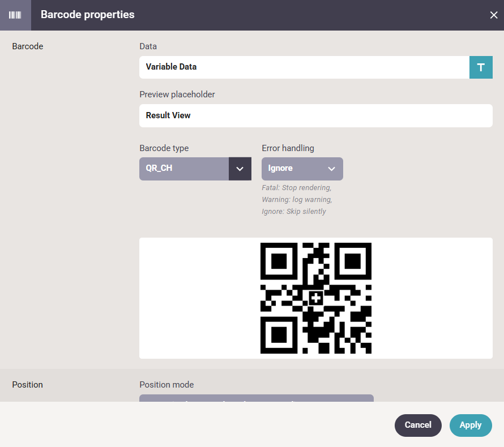Click the Data field containing Variable Data
The image size is (504, 447).
pyautogui.click(x=304, y=67)
